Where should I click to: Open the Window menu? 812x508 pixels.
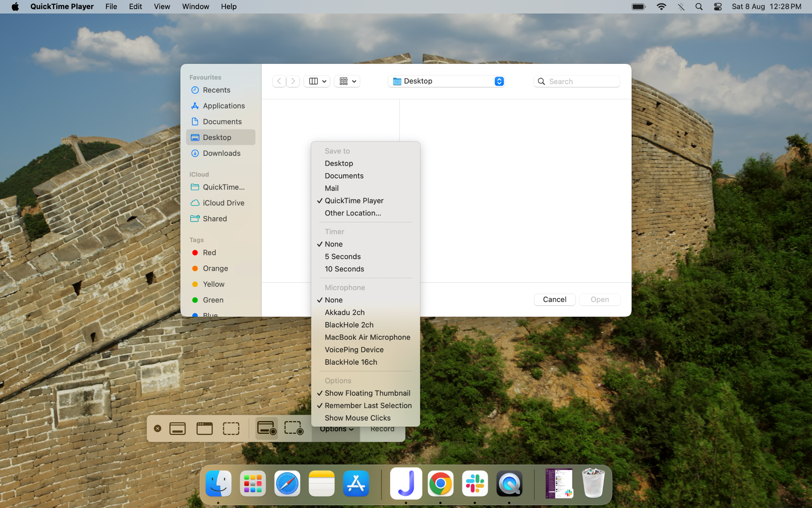click(195, 7)
